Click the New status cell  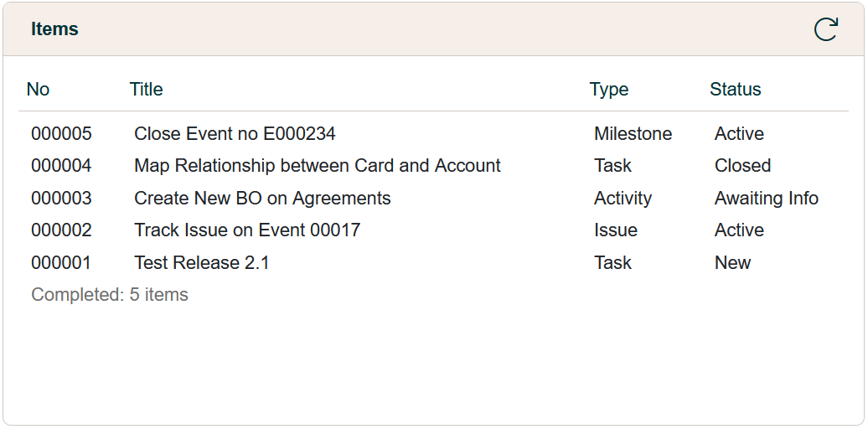pos(732,263)
